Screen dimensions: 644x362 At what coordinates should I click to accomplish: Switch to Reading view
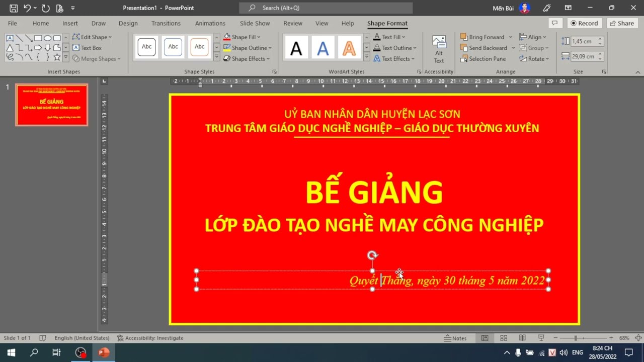[x=522, y=338]
